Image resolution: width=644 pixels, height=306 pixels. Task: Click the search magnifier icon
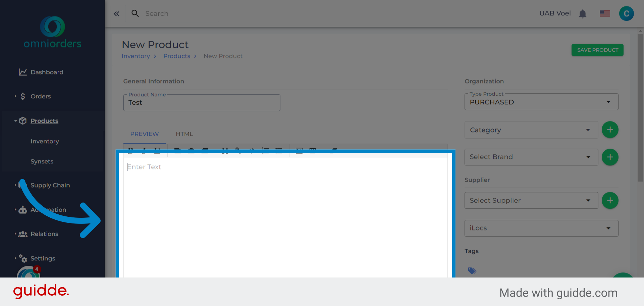135,13
